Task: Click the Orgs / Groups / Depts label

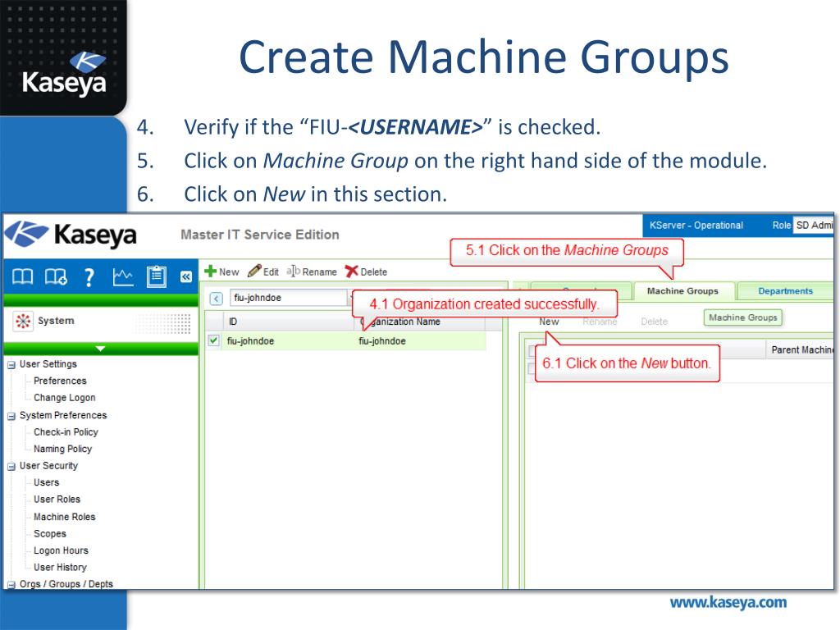Action: click(x=66, y=584)
